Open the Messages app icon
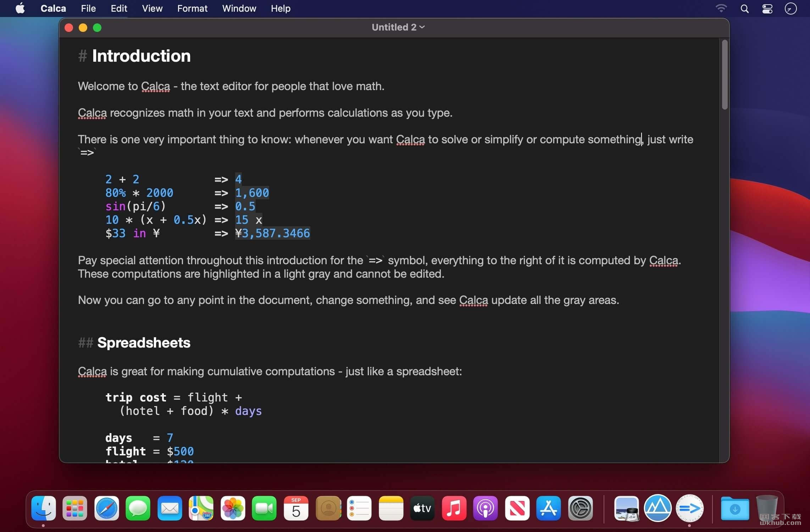Screen dimensions: 810x532 (x=138, y=508)
